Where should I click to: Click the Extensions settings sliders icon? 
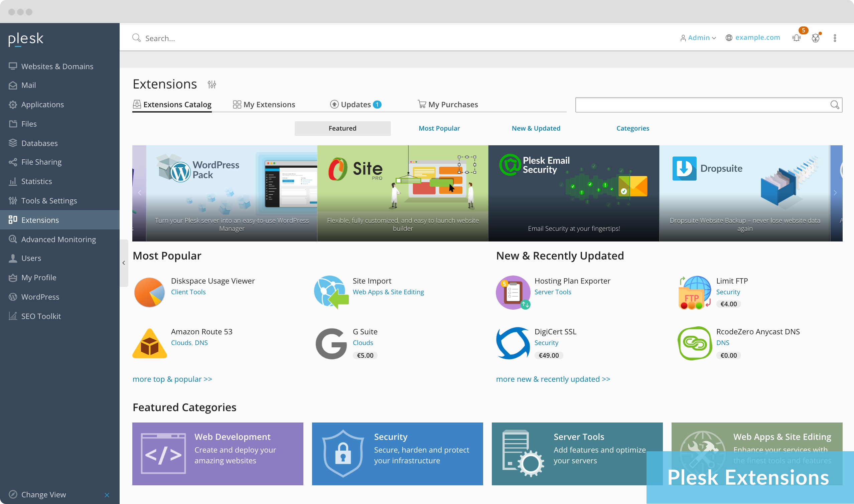pos(211,84)
